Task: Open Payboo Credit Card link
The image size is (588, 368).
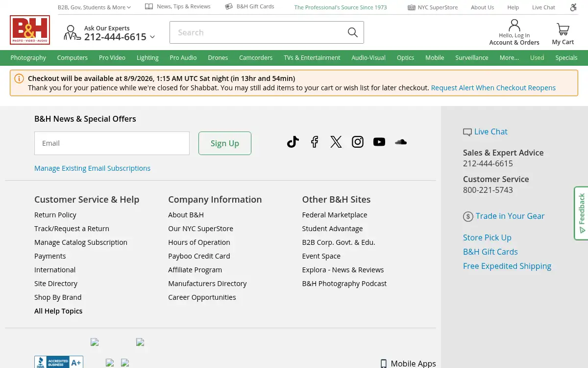Action: [199, 256]
